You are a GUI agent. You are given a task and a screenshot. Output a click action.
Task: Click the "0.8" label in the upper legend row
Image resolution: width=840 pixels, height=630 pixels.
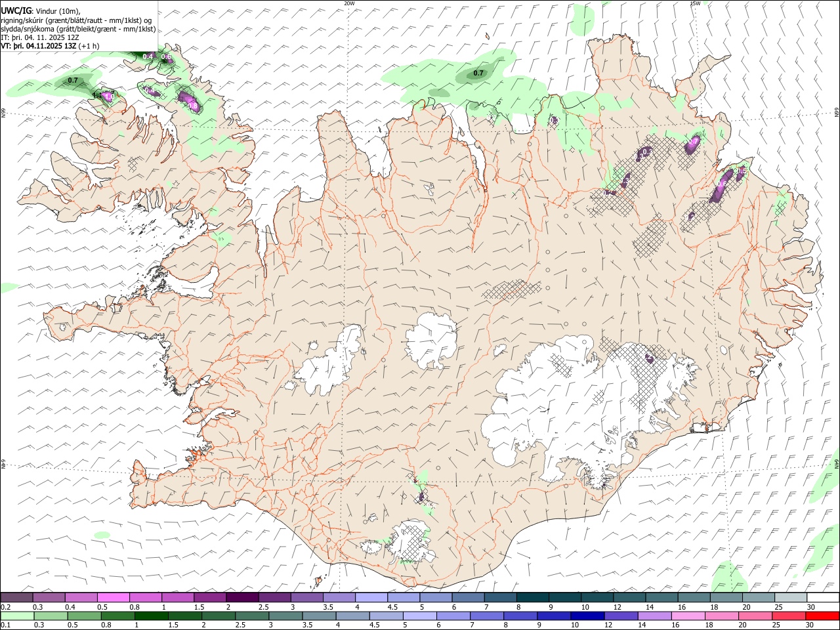(x=135, y=607)
